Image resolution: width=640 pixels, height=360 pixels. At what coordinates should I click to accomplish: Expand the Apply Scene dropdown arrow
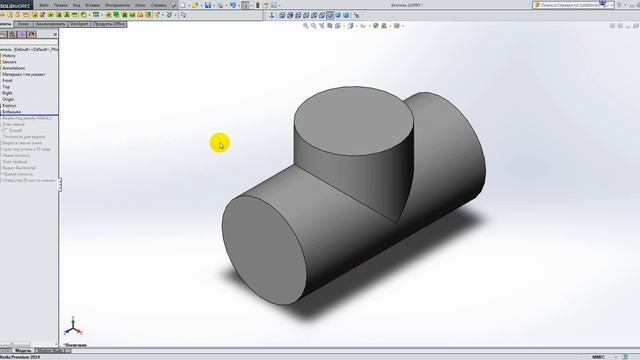389,26
